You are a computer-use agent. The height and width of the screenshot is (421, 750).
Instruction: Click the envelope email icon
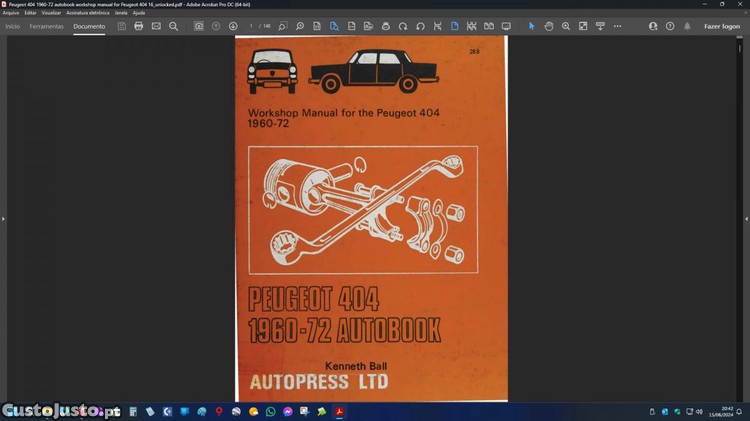(x=156, y=26)
